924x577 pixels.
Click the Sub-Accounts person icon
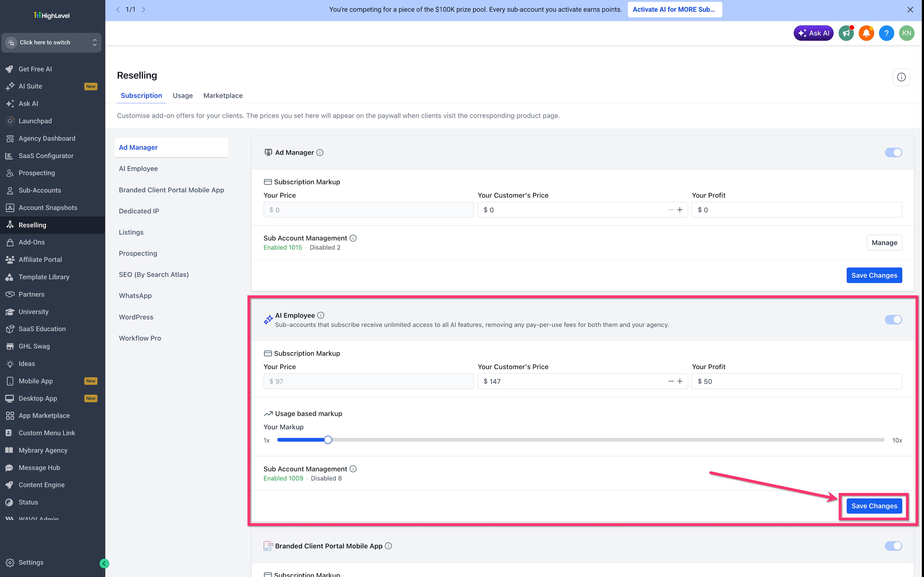pyautogui.click(x=10, y=190)
